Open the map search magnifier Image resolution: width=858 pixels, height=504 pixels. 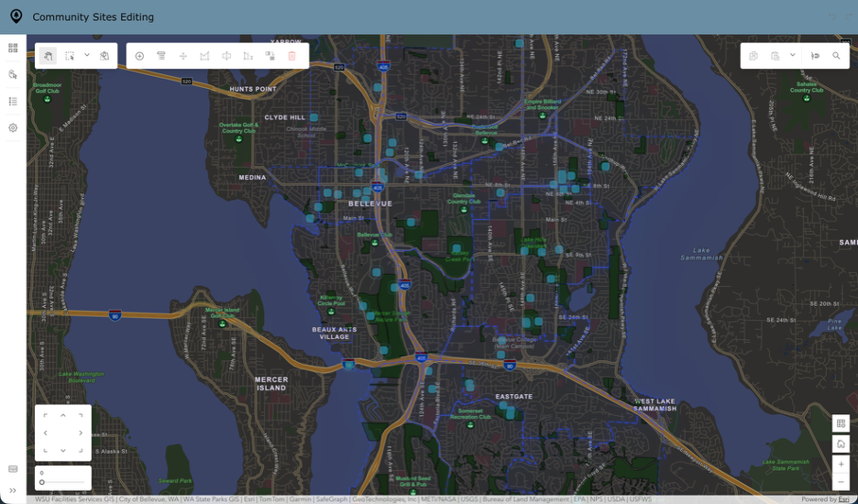pyautogui.click(x=836, y=56)
